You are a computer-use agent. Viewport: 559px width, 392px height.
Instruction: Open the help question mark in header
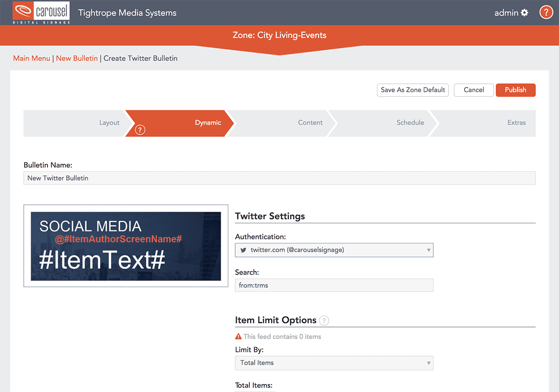click(x=546, y=13)
